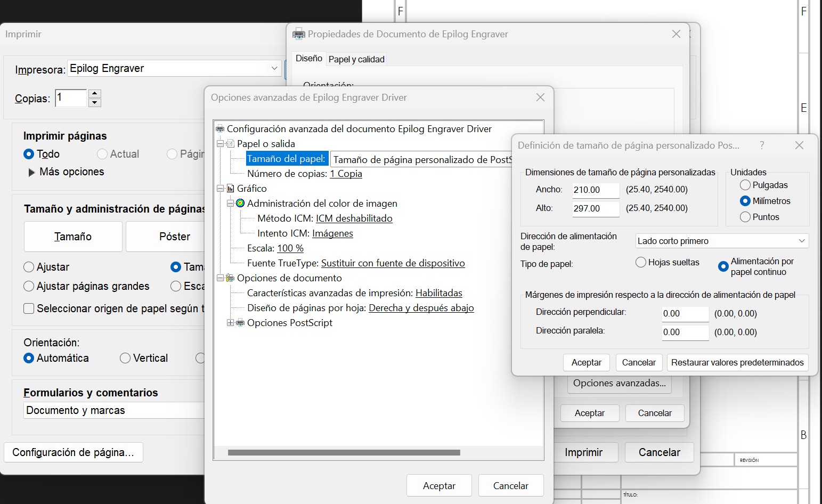822x504 pixels.
Task: Click the printer icon beside Opciones PostScript
Action: pyautogui.click(x=240, y=323)
